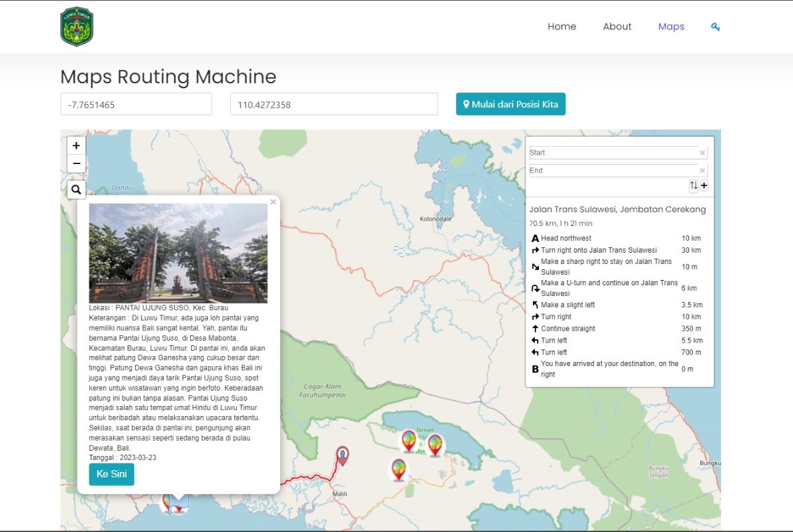Screen dimensions: 793x532
Task: Close the Pantai Ujung Suso popup
Action: click(x=273, y=202)
